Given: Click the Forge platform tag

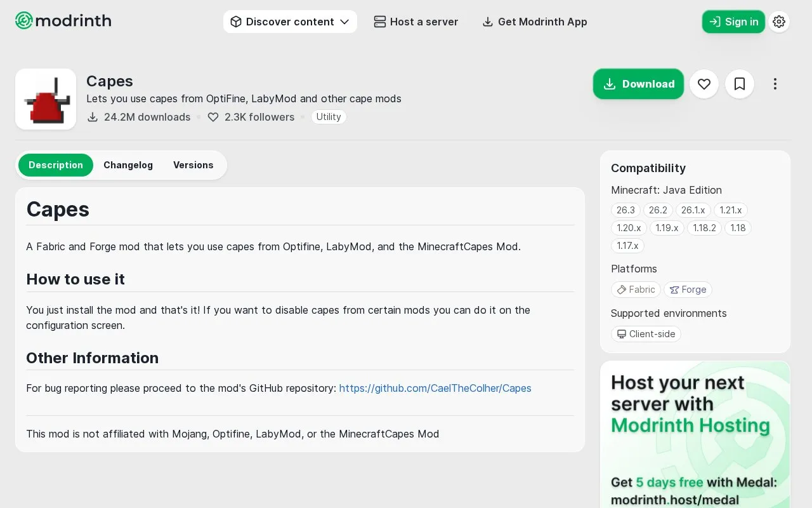Looking at the screenshot, I should pyautogui.click(x=688, y=290).
